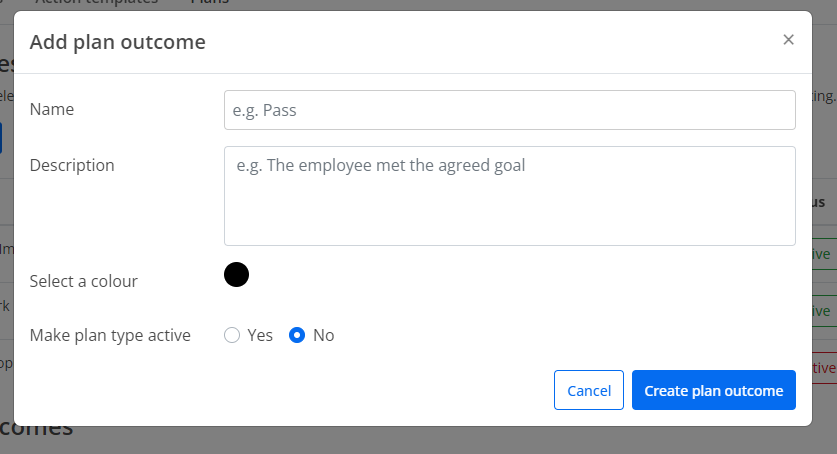The height and width of the screenshot is (454, 837).
Task: Click the "No" option label text
Action: point(323,335)
